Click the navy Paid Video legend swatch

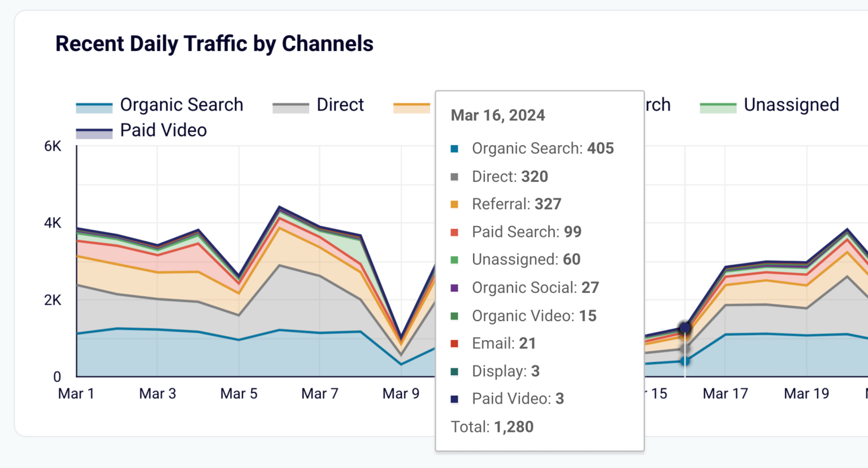pyautogui.click(x=94, y=132)
